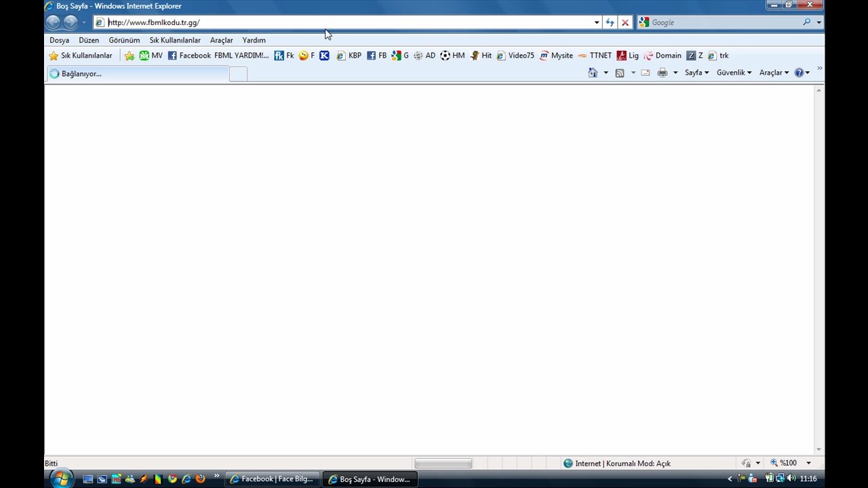Open the Dosya menu

pyautogui.click(x=59, y=40)
